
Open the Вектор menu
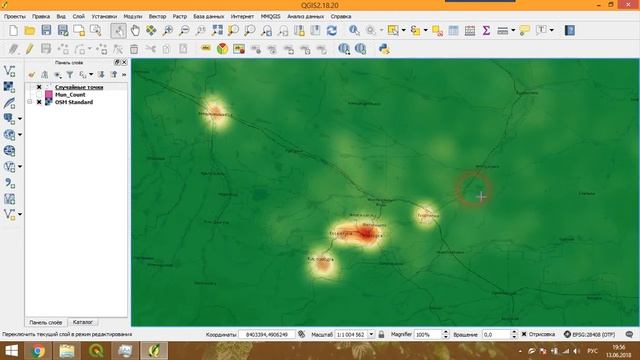(x=157, y=16)
